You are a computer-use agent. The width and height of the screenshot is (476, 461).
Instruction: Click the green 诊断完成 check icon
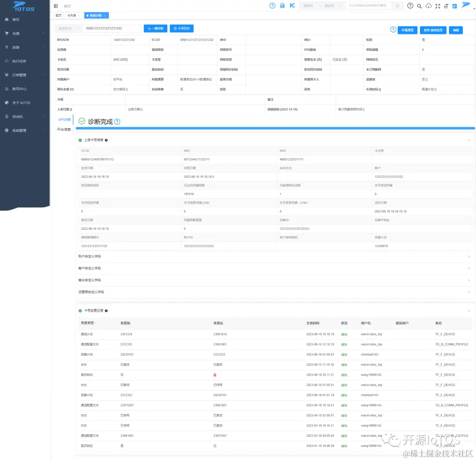pyautogui.click(x=82, y=122)
